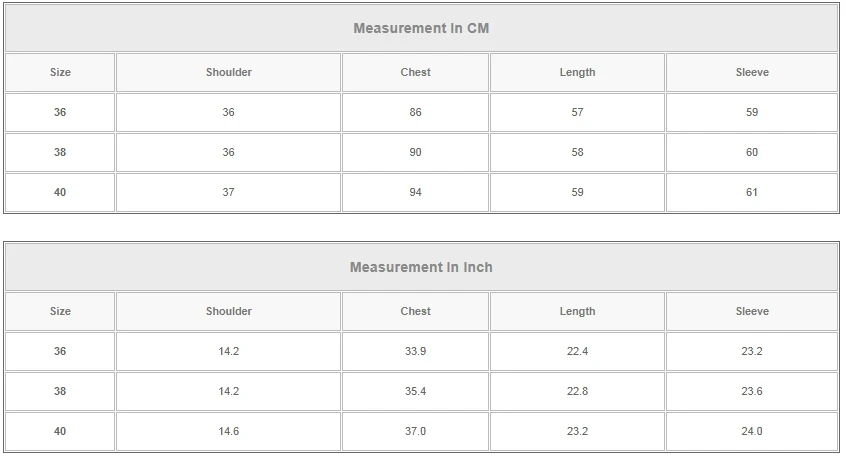Click the chest value 35.4 cell
846x457 pixels.
pos(415,391)
